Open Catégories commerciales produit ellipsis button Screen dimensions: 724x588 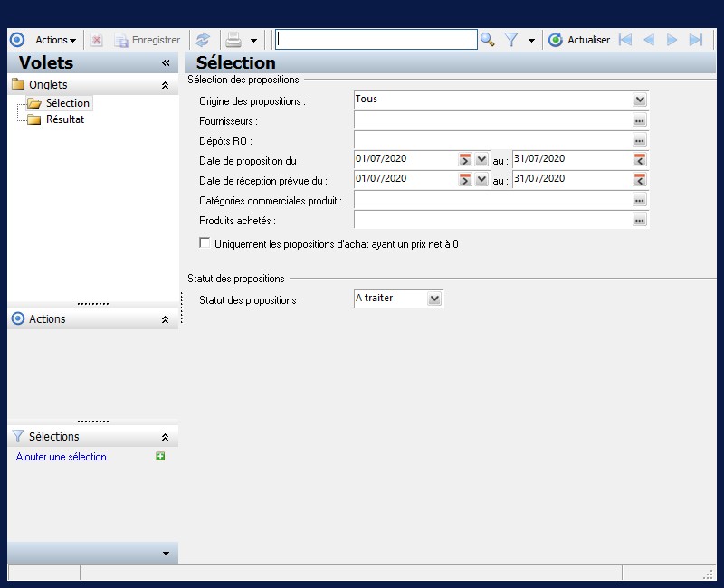[x=640, y=200]
